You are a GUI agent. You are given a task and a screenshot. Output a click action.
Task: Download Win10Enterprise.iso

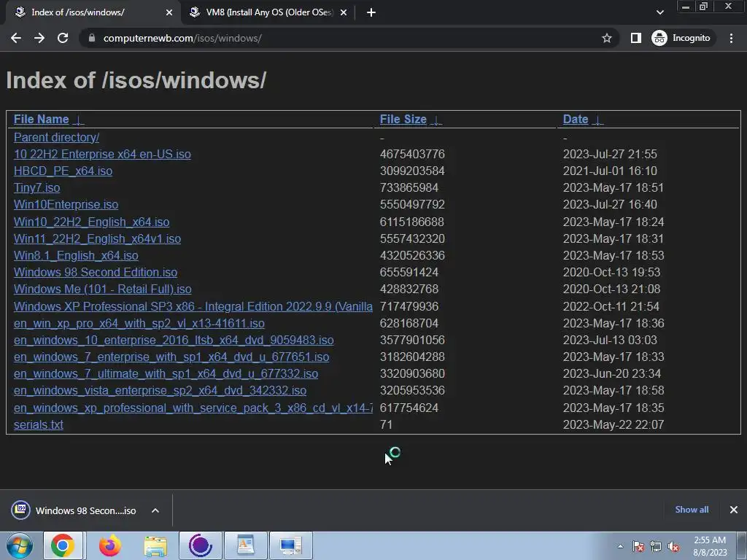(66, 204)
